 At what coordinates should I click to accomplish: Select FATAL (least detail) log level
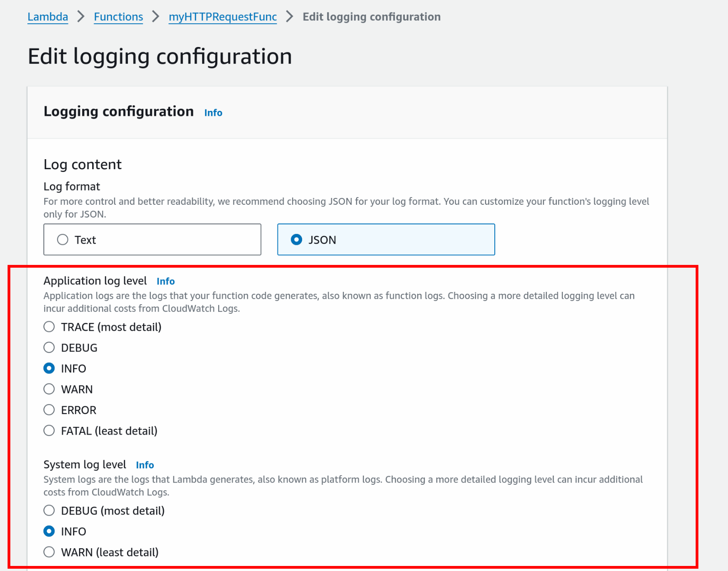pos(49,431)
